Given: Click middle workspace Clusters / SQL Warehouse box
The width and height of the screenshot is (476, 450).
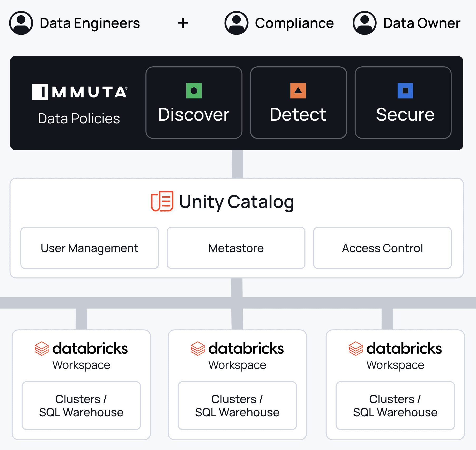Looking at the screenshot, I should (x=237, y=406).
